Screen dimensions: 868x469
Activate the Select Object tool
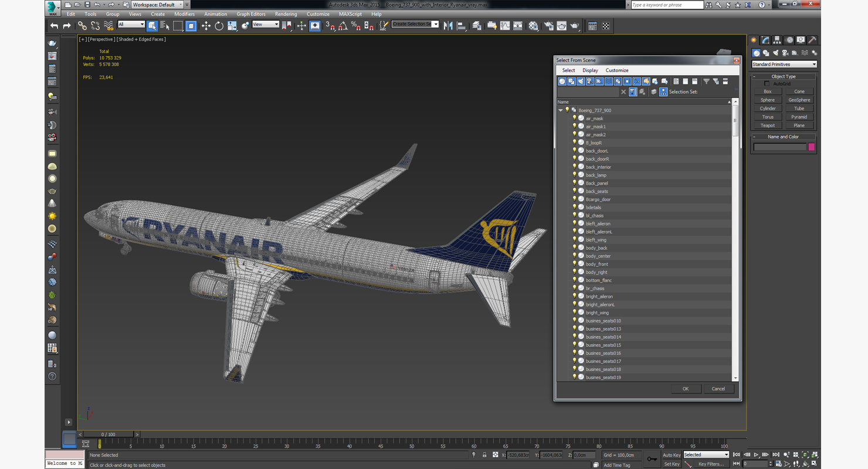pos(152,26)
